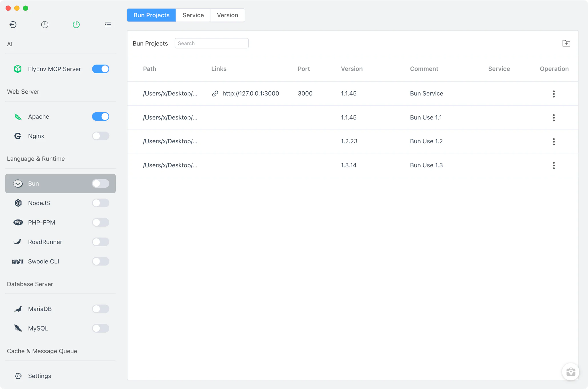Click the Nginx logo icon

[x=18, y=136]
